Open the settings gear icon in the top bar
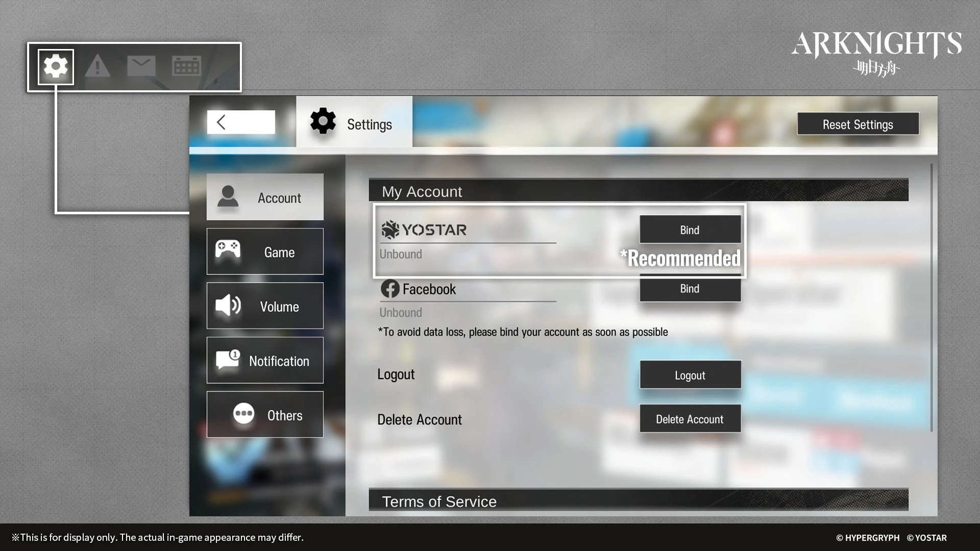Viewport: 980px width, 551px height. [56, 67]
